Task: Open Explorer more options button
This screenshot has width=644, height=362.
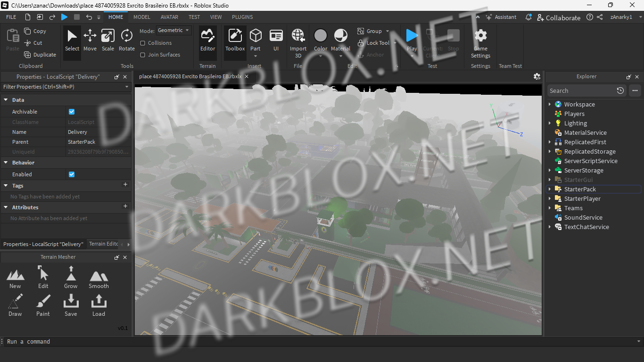Action: [635, 90]
